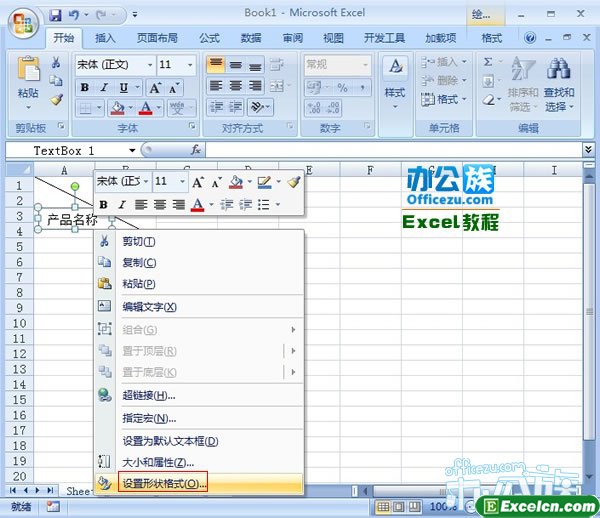Choose Cut (剪切) from the context menu
Viewport: 600px width, 518px height.
point(199,241)
